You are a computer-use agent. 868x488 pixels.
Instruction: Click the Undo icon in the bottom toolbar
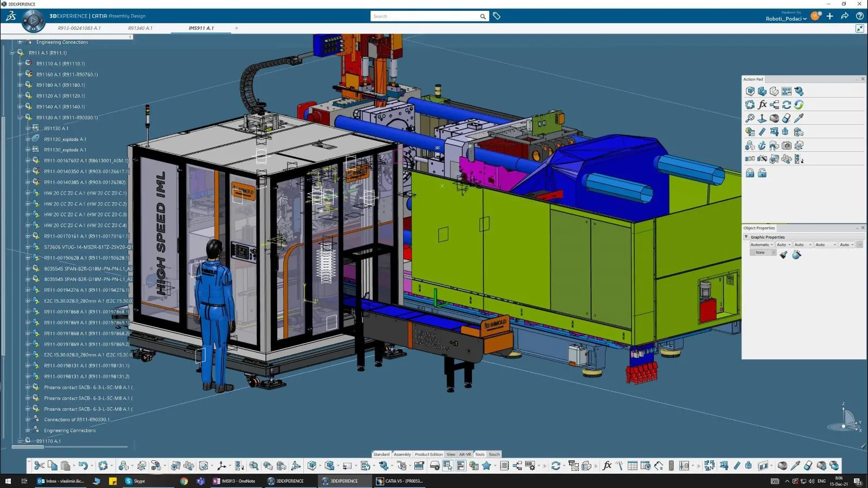pyautogui.click(x=84, y=465)
